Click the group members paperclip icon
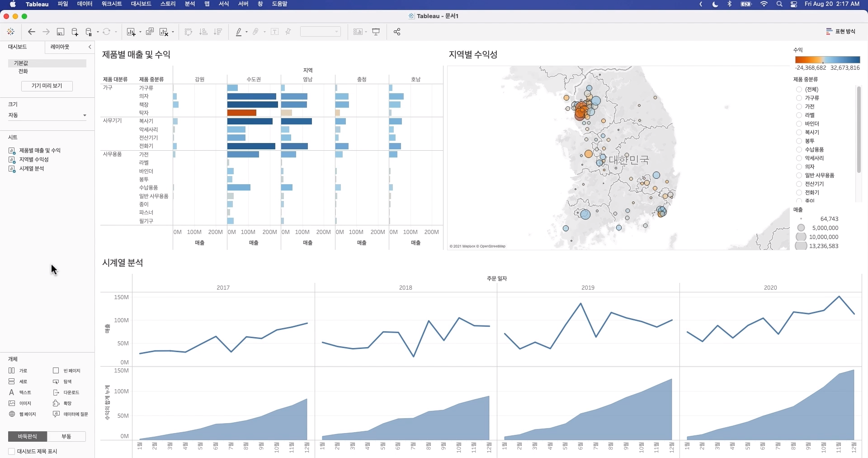Image resolution: width=868 pixels, height=458 pixels. (x=256, y=32)
